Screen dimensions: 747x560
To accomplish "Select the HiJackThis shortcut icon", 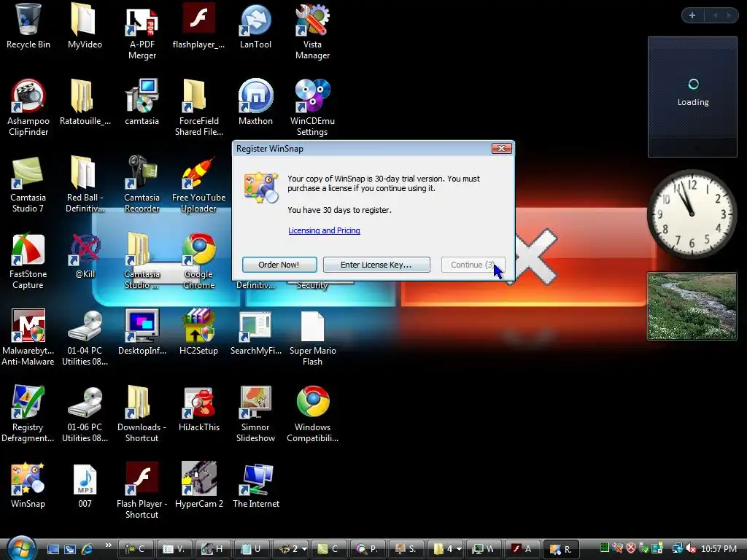I will click(x=198, y=402).
